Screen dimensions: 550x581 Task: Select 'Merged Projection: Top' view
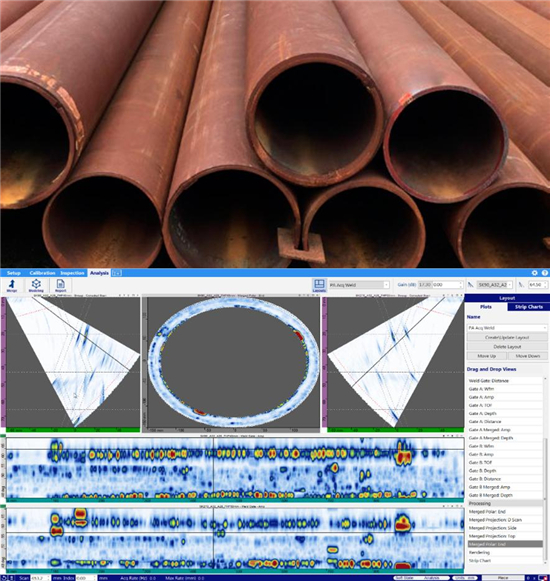pyautogui.click(x=505, y=536)
